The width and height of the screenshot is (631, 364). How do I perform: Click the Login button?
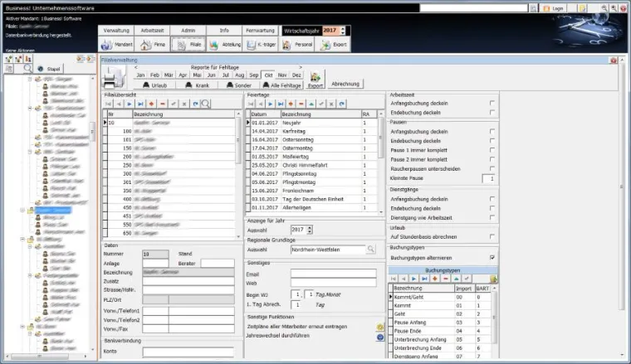pyautogui.click(x=555, y=7)
